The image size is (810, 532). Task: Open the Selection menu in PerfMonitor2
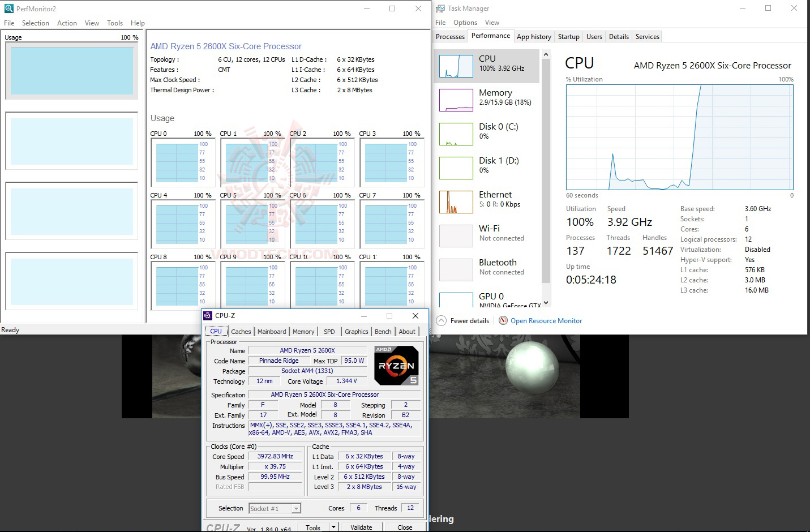point(36,23)
